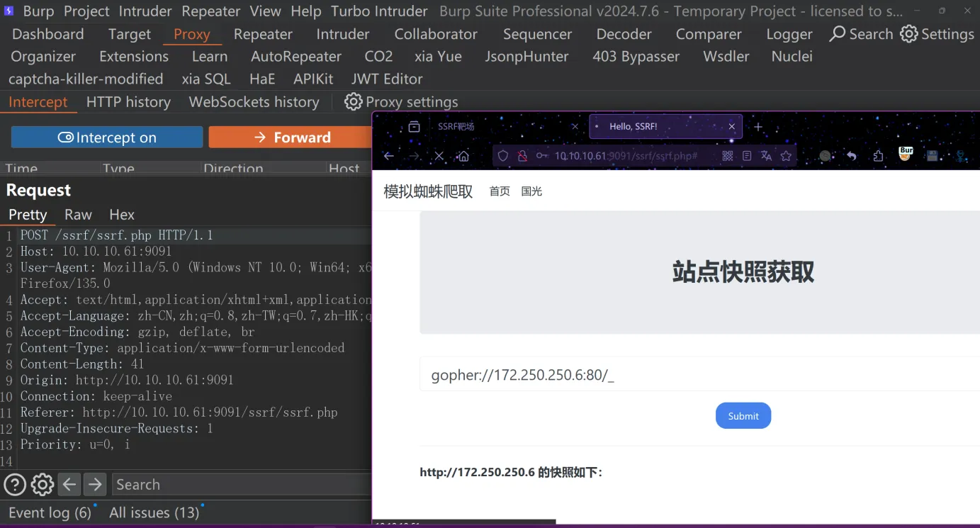Click the browser forward arrow
Viewport: 980px width, 528px height.
[414, 156]
